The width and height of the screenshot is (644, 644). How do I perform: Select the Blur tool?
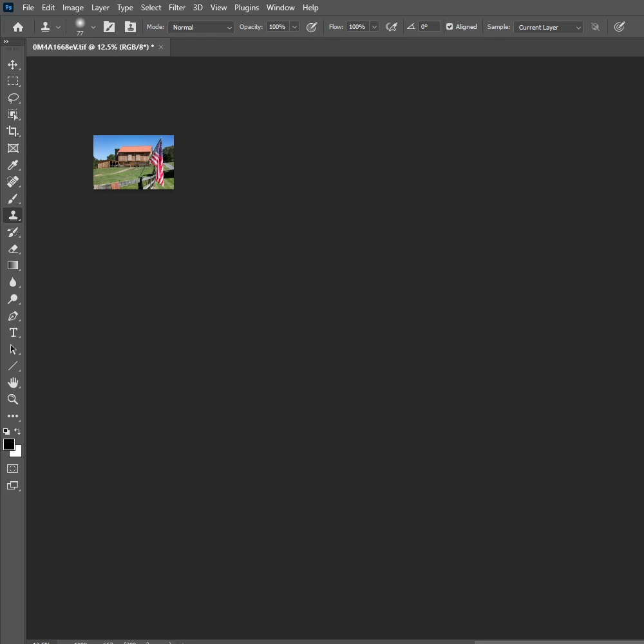[13, 282]
